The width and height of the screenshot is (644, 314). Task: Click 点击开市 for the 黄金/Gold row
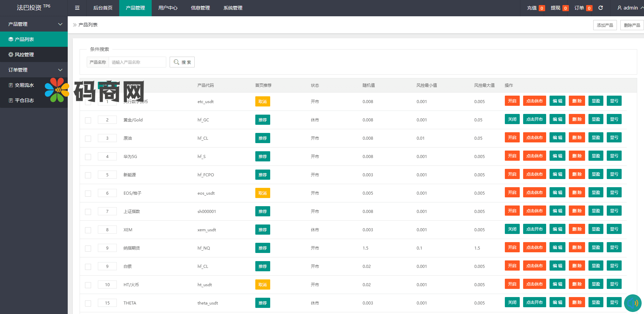534,119
